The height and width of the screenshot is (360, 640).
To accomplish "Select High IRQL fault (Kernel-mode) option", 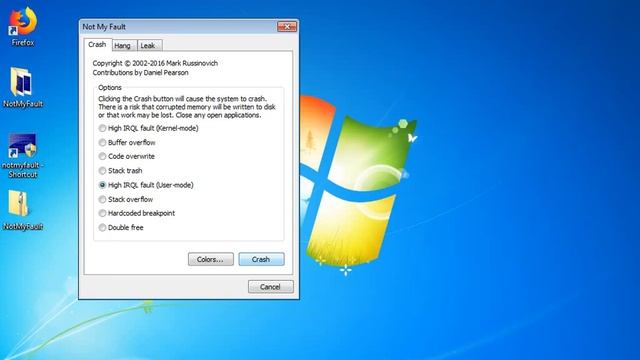I will [149, 128].
